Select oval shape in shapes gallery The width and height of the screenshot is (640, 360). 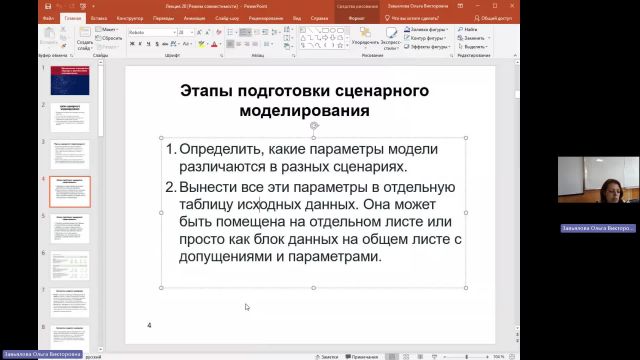(333, 30)
